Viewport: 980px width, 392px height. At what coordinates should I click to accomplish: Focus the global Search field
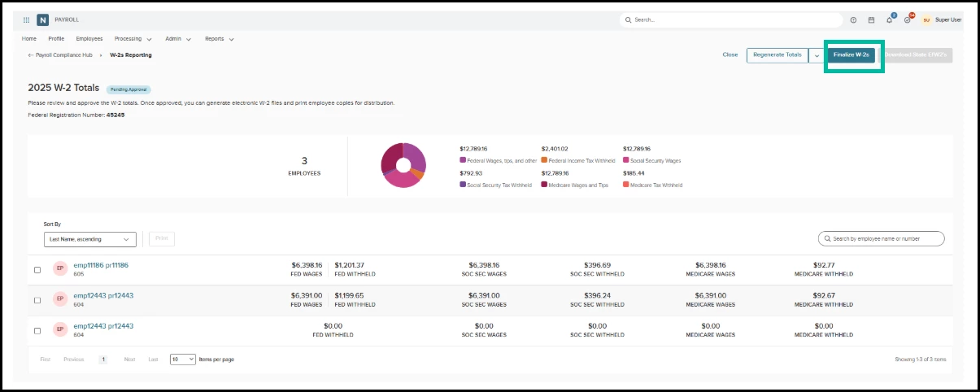[x=730, y=20]
